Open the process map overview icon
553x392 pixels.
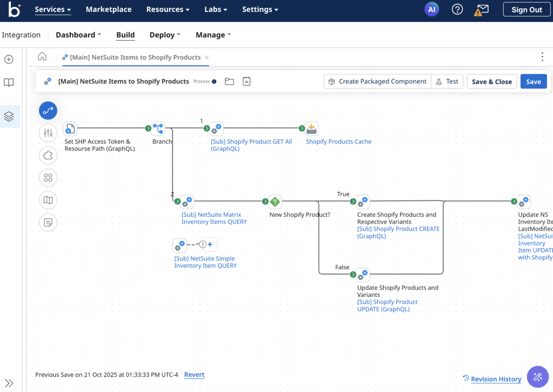point(48,200)
